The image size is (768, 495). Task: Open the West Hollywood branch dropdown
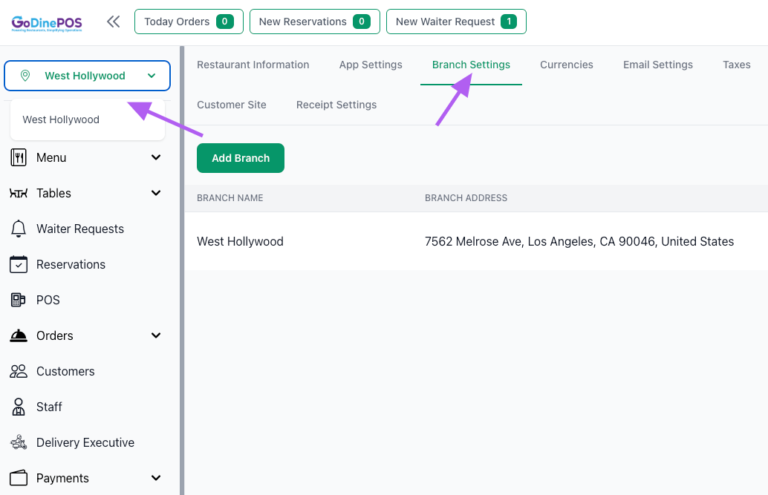pyautogui.click(x=87, y=76)
